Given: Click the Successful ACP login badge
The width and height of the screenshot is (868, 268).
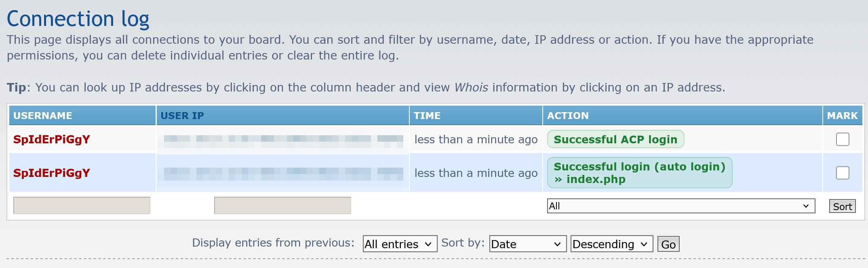Looking at the screenshot, I should (x=615, y=139).
